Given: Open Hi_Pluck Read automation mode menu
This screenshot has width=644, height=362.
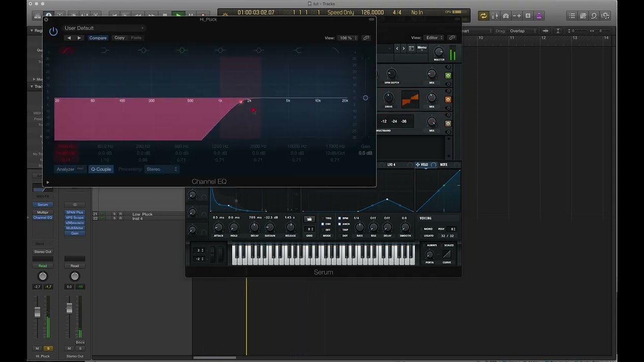Looking at the screenshot, I should tap(43, 266).
